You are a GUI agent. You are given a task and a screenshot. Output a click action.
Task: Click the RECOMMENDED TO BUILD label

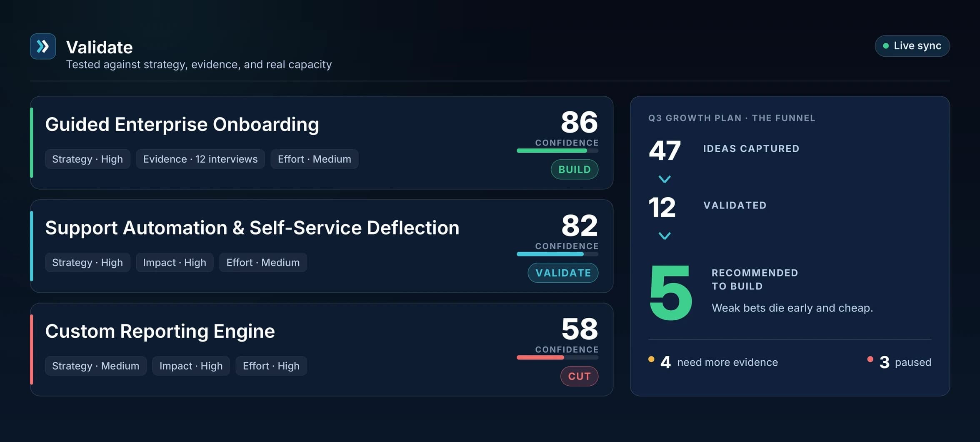tap(755, 279)
